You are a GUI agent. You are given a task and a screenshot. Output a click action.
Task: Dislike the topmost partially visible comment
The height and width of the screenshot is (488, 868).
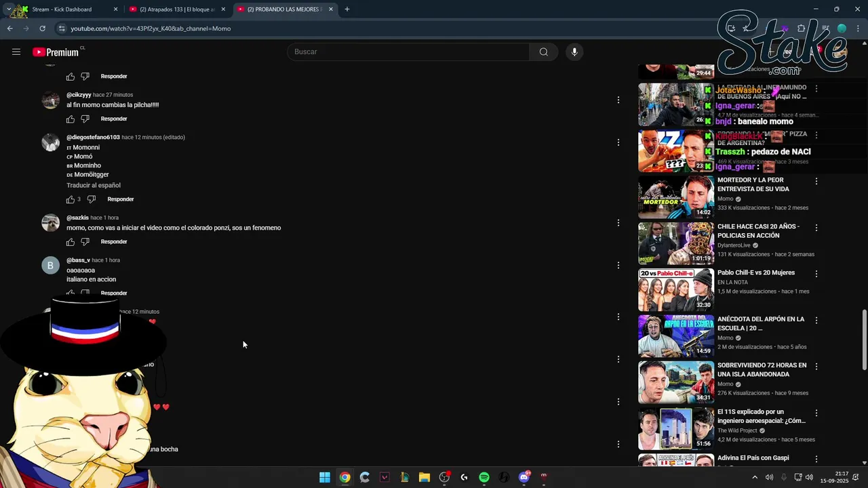85,77
